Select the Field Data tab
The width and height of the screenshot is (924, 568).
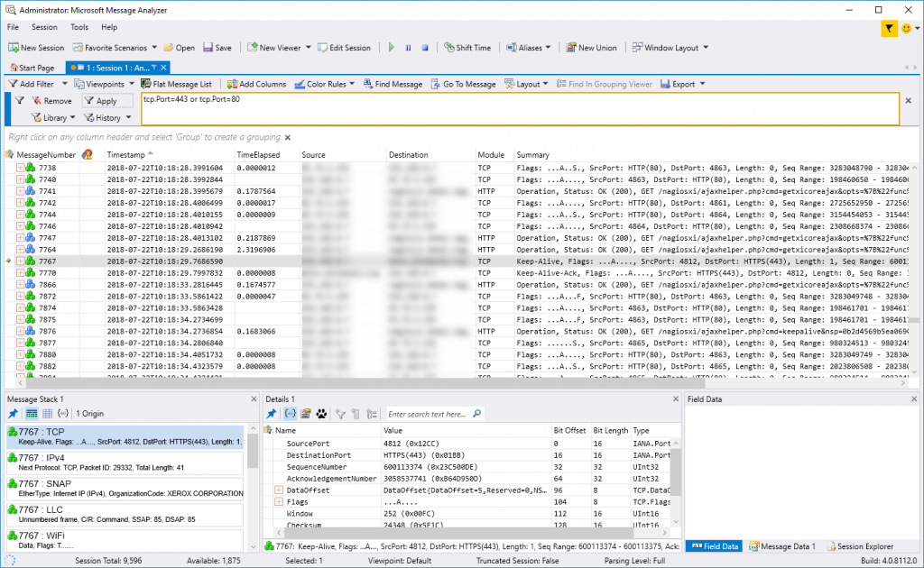pyautogui.click(x=715, y=546)
